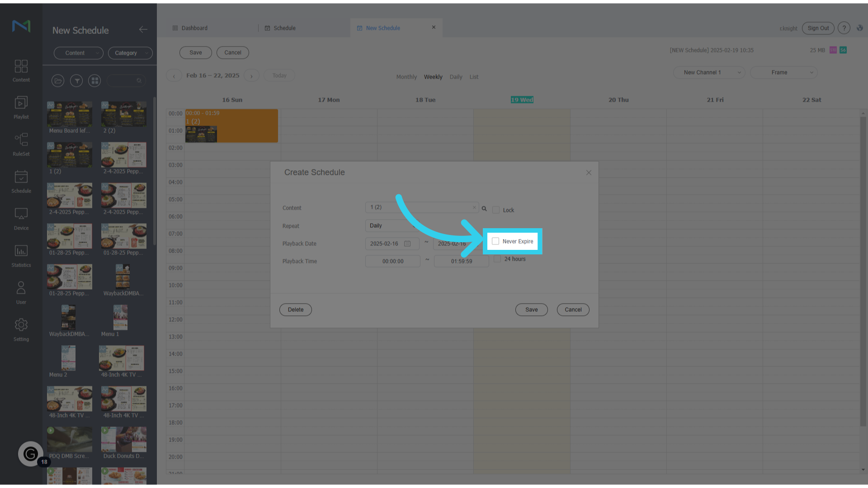The height and width of the screenshot is (488, 868).
Task: Open the Device section in sidebar
Action: pyautogui.click(x=21, y=219)
